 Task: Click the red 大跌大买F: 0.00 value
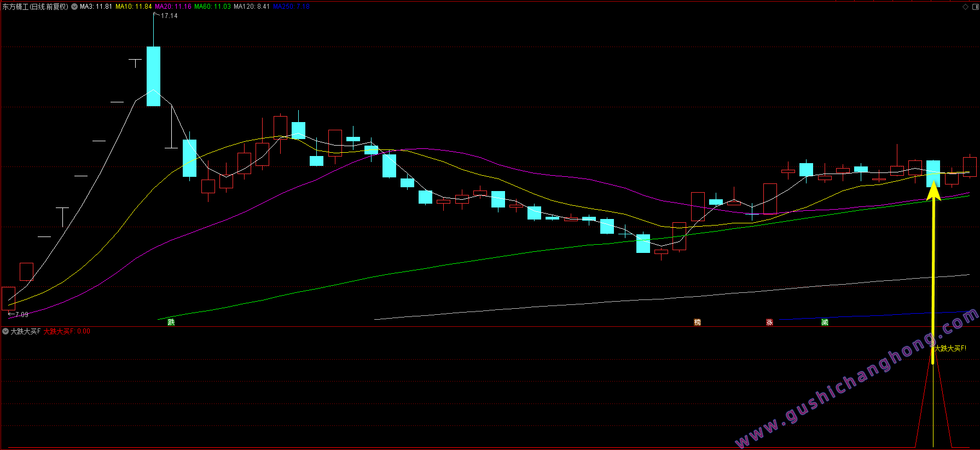pyautogui.click(x=67, y=331)
